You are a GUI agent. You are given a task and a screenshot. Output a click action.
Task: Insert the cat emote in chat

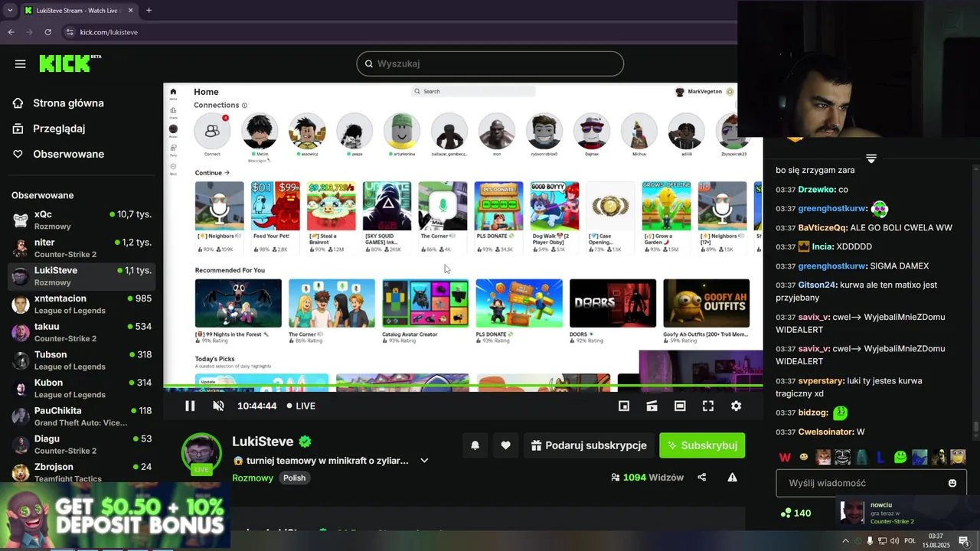pyautogui.click(x=823, y=457)
